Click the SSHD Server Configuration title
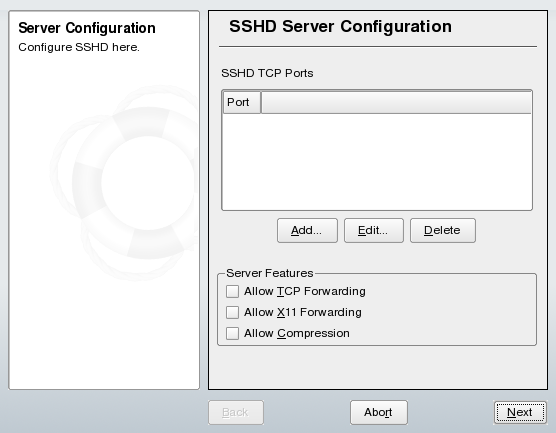This screenshot has height=433, width=556. [340, 26]
